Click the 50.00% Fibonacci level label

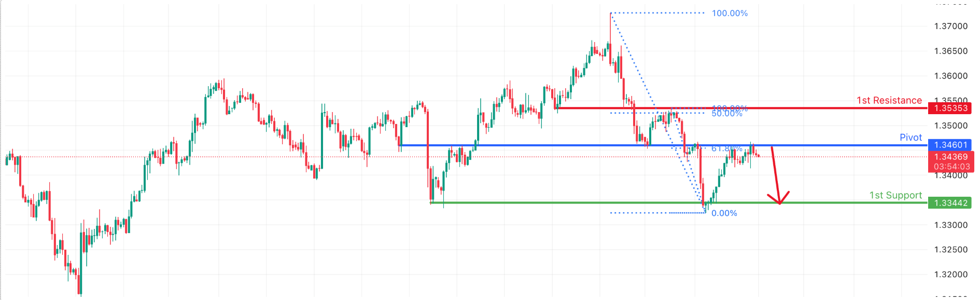point(726,114)
